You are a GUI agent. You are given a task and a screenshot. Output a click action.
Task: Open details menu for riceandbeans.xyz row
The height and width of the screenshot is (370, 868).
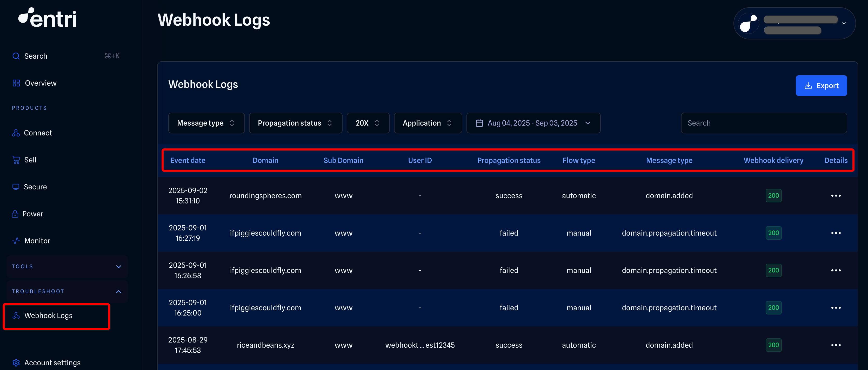[x=836, y=345]
